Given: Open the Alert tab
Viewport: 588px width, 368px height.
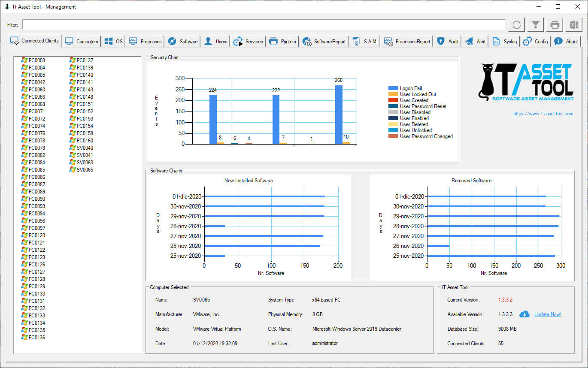Looking at the screenshot, I should pos(476,42).
